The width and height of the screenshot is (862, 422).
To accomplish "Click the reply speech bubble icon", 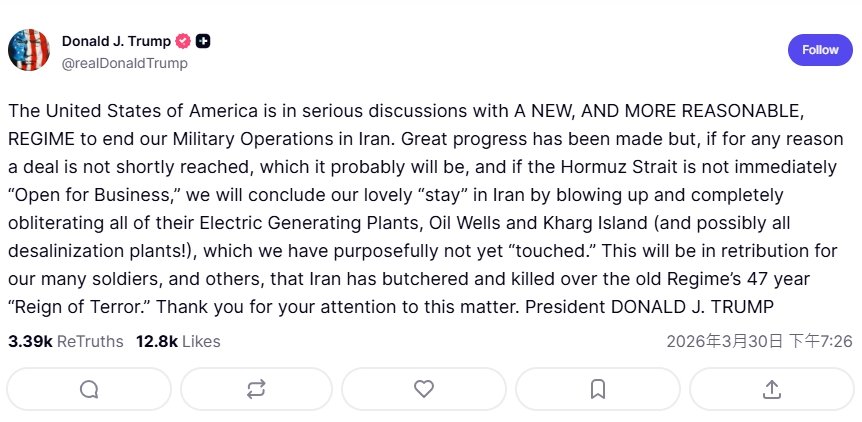I will 89,389.
